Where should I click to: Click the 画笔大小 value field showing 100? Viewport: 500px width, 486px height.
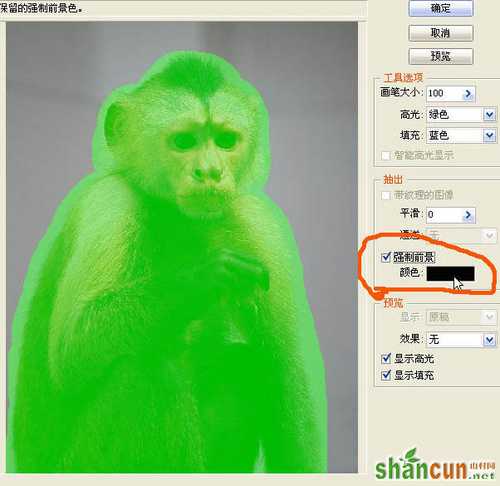444,94
